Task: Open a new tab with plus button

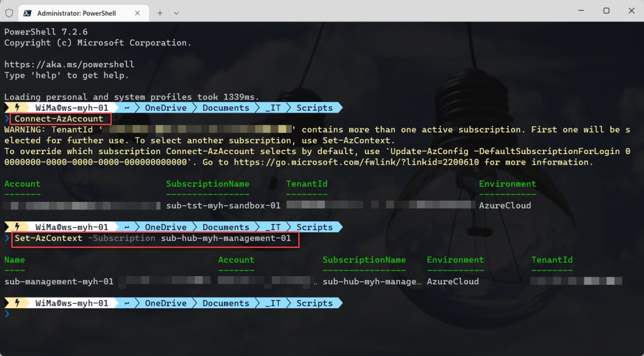Action: 160,13
